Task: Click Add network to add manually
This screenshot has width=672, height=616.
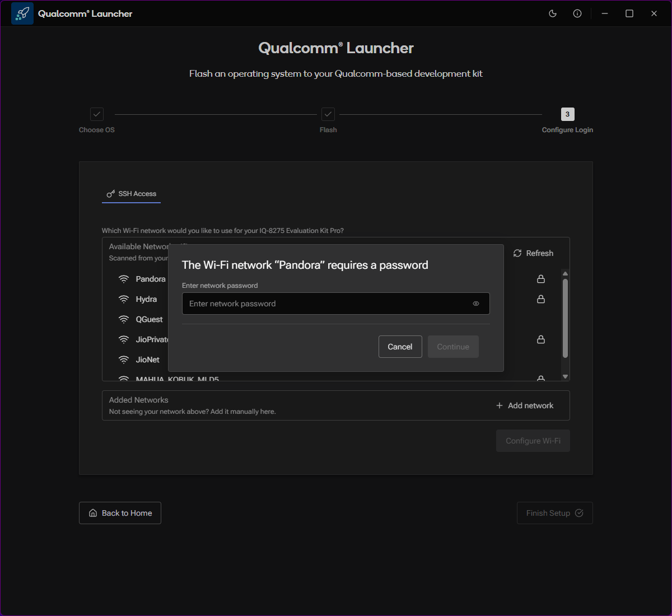Action: point(525,405)
